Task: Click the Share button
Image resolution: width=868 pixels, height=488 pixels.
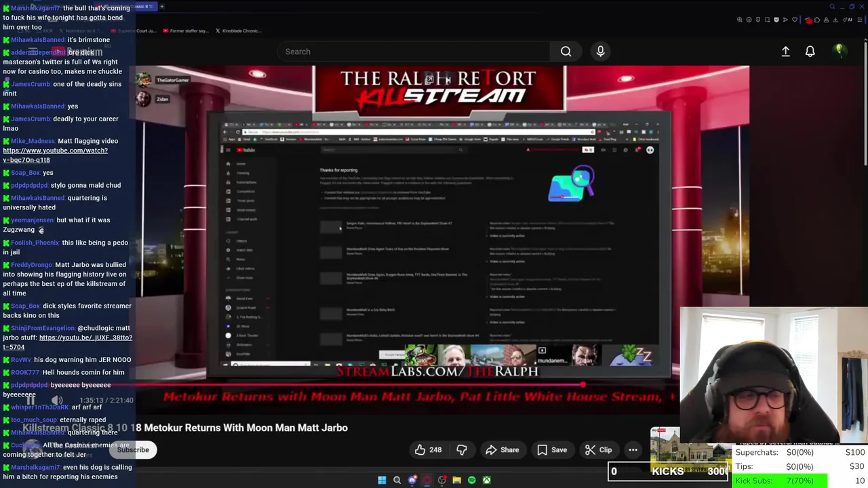Action: click(x=502, y=450)
